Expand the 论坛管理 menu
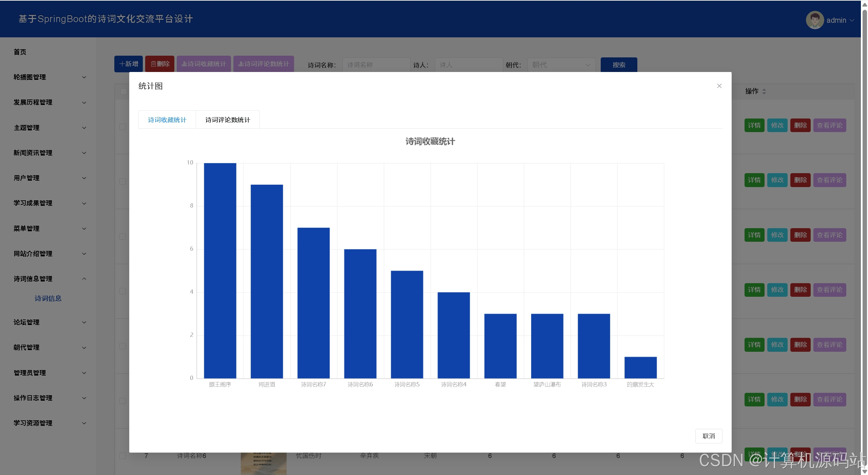 click(50, 322)
